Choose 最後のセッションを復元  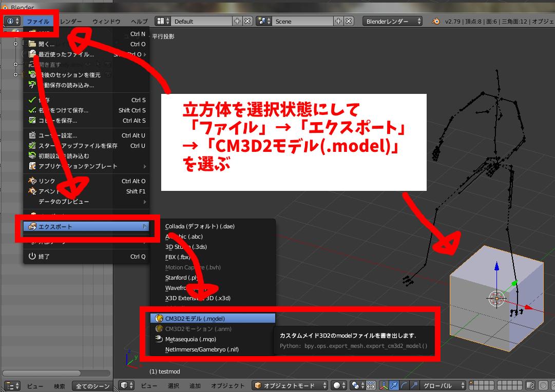[x=86, y=75]
